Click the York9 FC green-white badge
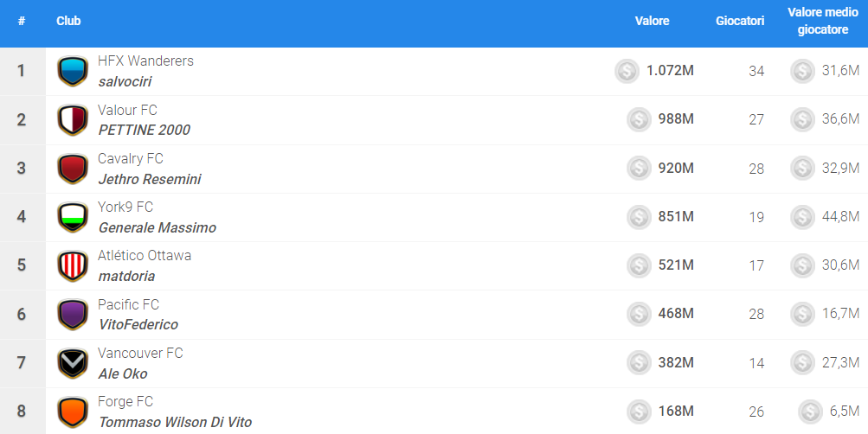This screenshot has width=868, height=434. 73,217
